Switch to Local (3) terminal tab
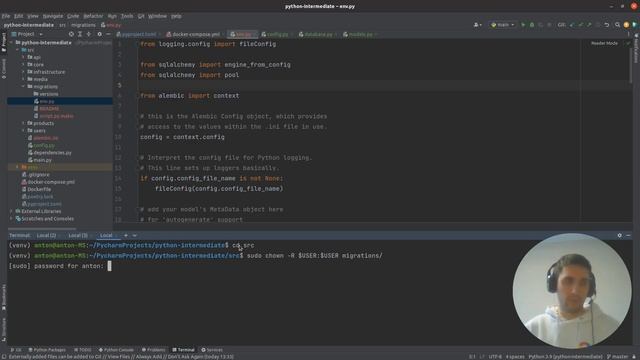This screenshot has height=360, width=640. point(78,236)
